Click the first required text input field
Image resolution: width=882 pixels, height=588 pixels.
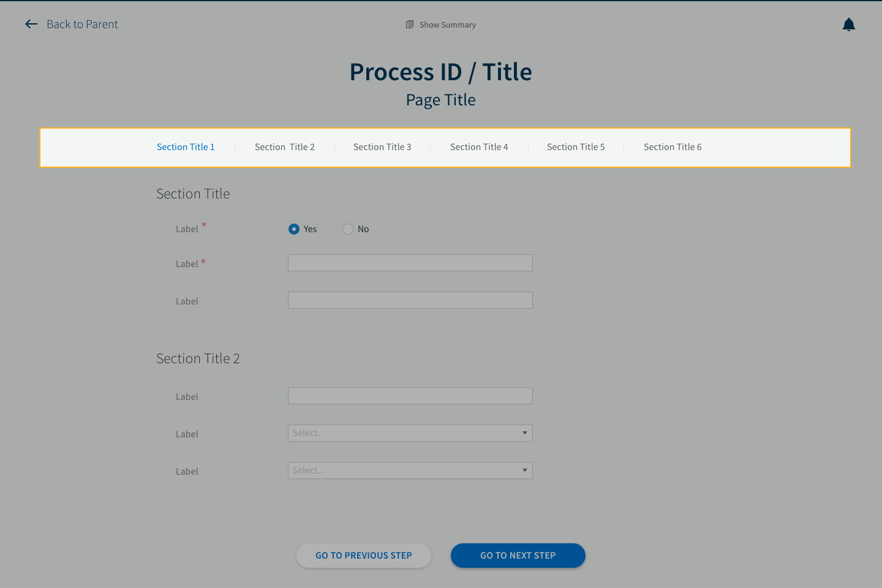coord(410,262)
